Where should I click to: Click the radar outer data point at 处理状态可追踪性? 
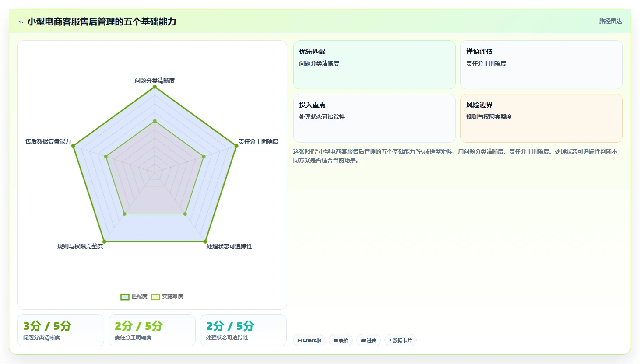pos(205,241)
